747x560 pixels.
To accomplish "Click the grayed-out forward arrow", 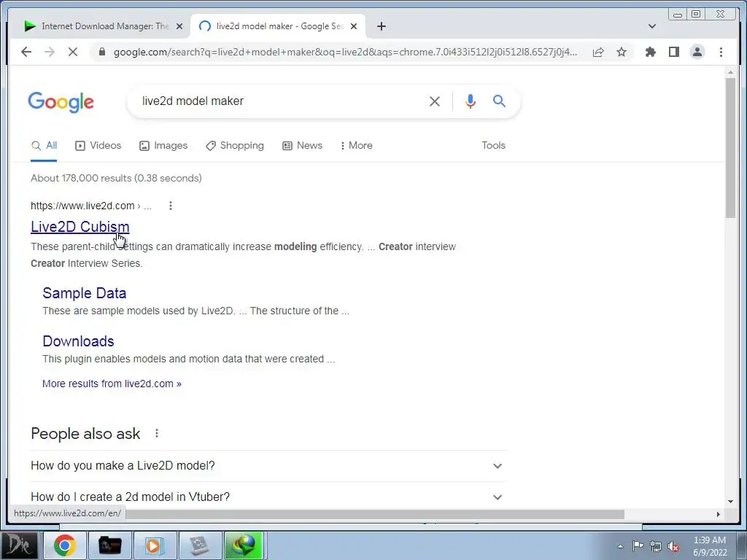I will [50, 52].
